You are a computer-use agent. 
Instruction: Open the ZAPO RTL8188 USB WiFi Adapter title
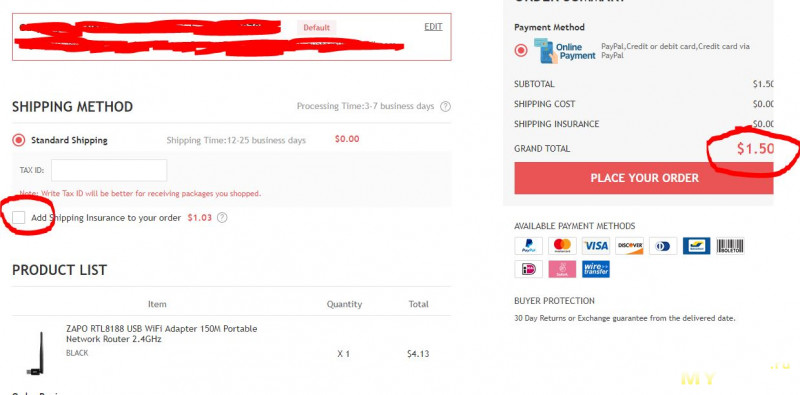(162, 334)
